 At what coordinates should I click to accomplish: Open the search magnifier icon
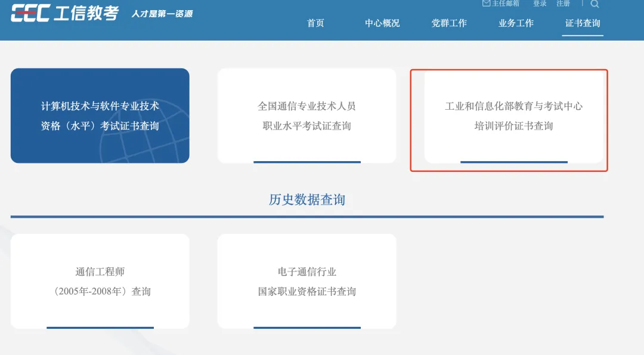(595, 4)
